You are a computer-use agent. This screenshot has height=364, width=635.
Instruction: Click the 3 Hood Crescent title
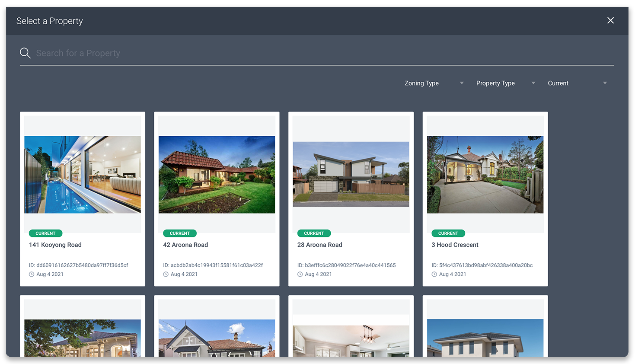point(455,245)
